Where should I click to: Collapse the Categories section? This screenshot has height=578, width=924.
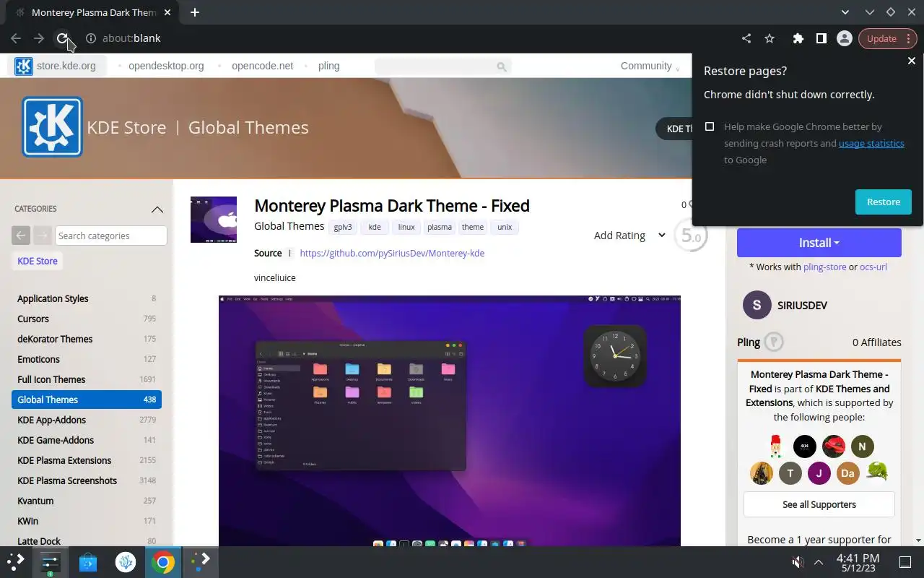point(157,209)
